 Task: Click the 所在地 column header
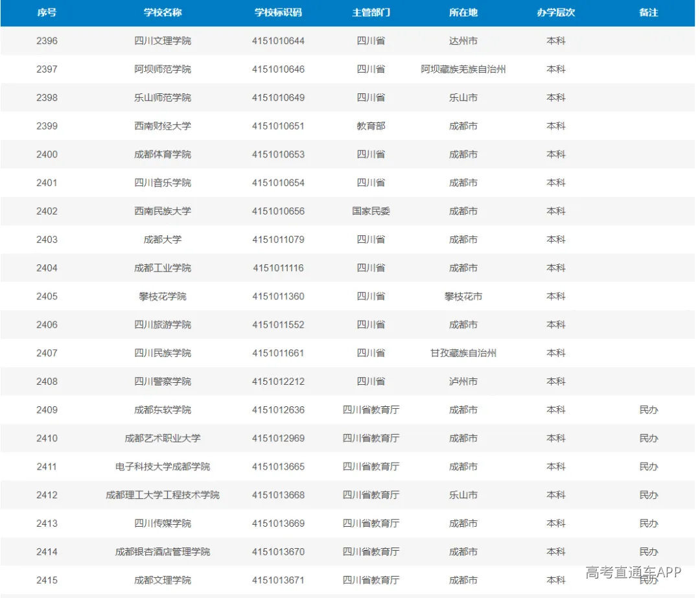[463, 12]
